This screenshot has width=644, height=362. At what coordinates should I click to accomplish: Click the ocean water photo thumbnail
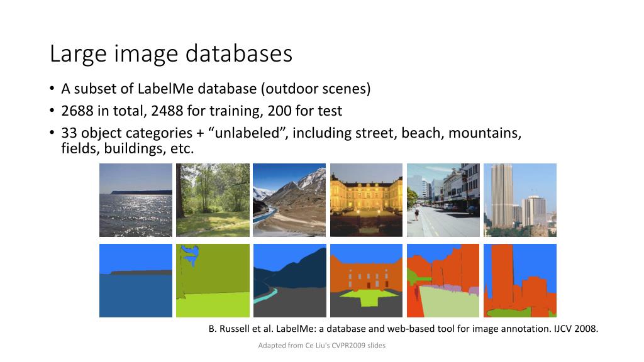pos(136,200)
